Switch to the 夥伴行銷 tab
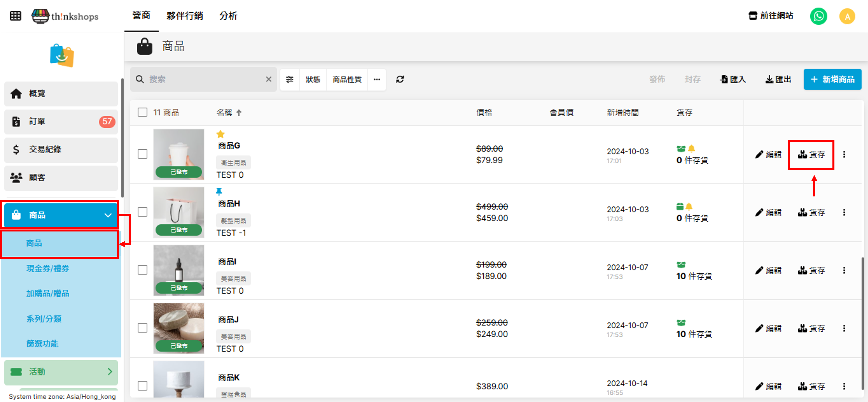 (184, 16)
